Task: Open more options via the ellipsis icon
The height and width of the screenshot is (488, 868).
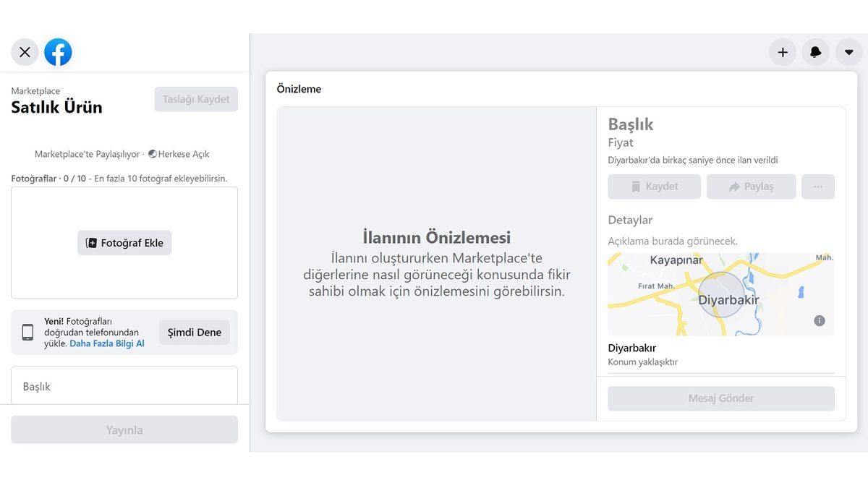Action: click(818, 187)
